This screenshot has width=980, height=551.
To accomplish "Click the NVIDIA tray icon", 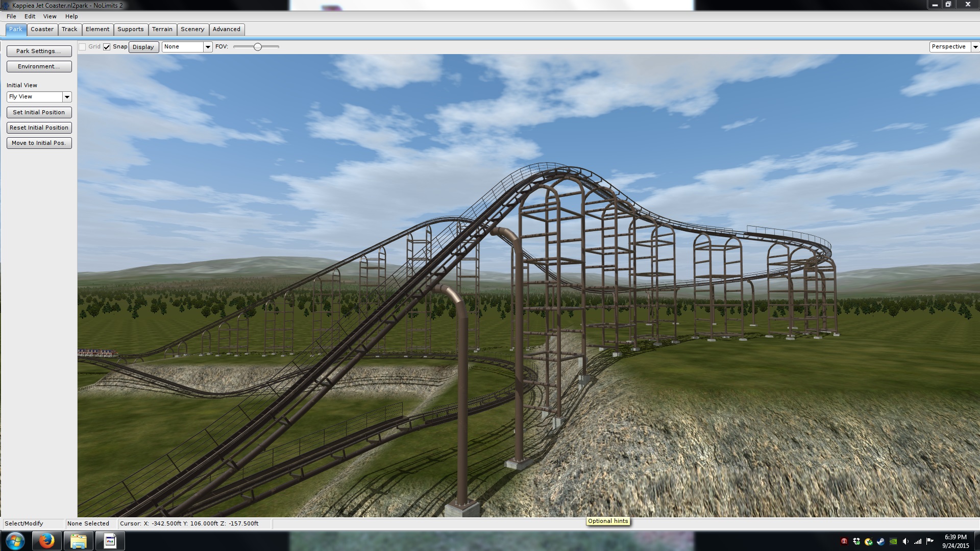I will (893, 541).
